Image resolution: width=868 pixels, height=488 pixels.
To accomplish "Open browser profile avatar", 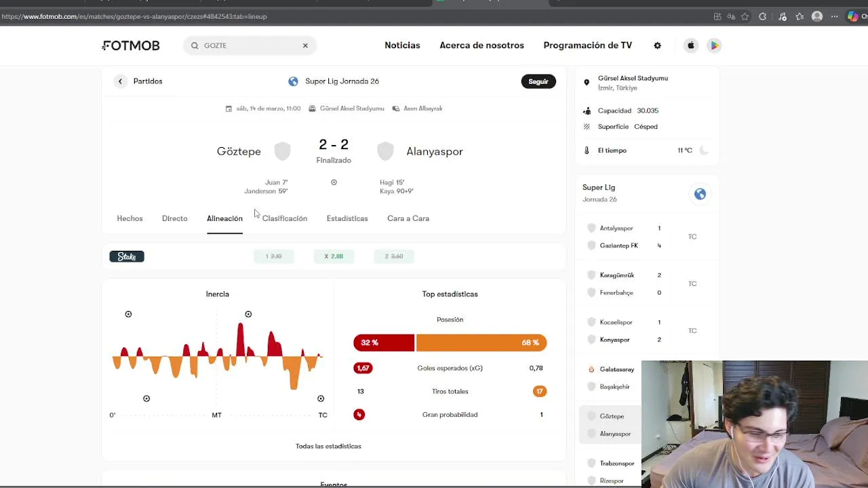I will pyautogui.click(x=817, y=16).
